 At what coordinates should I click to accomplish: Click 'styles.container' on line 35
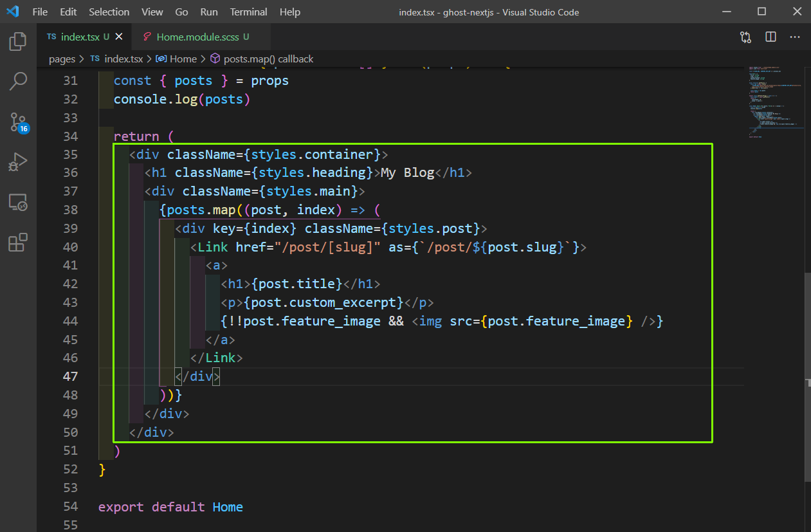coord(313,154)
